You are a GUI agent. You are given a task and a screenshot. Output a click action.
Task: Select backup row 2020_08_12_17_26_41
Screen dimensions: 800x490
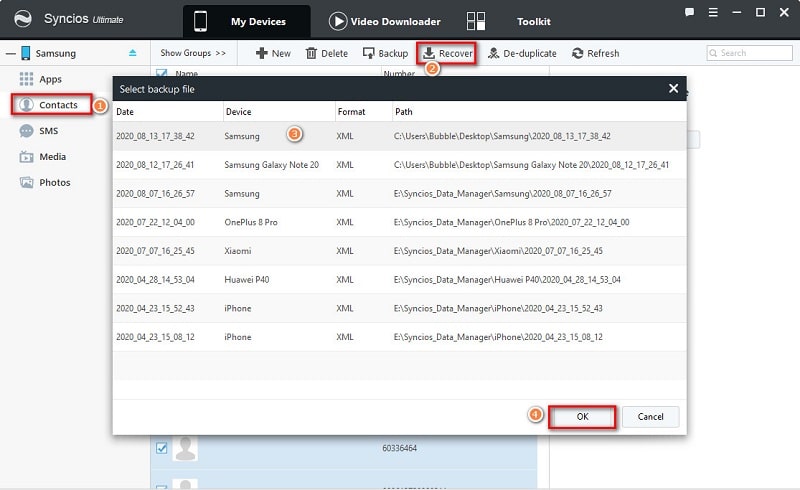pos(399,165)
